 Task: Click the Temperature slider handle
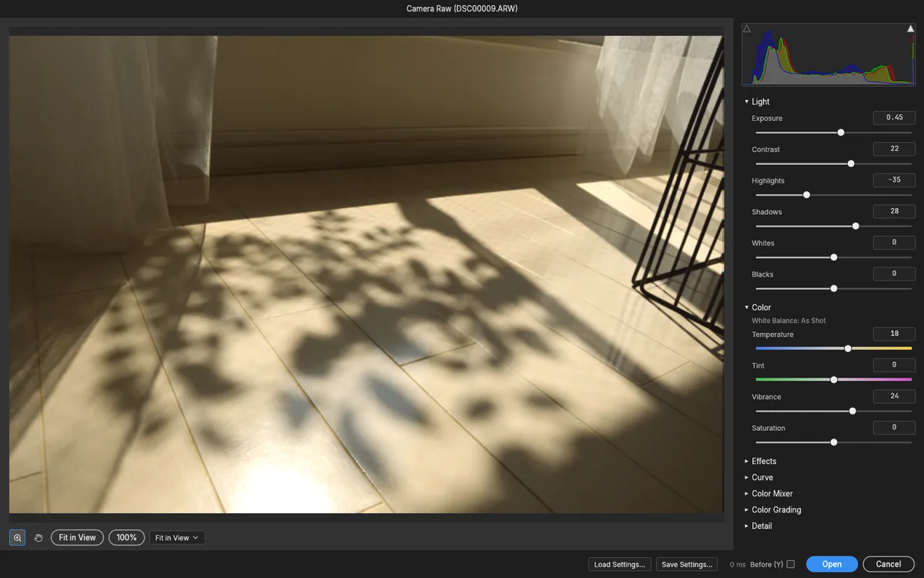click(x=848, y=348)
